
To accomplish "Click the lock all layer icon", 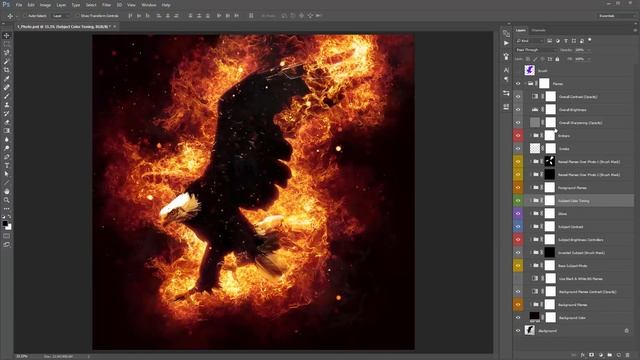I will [557, 59].
